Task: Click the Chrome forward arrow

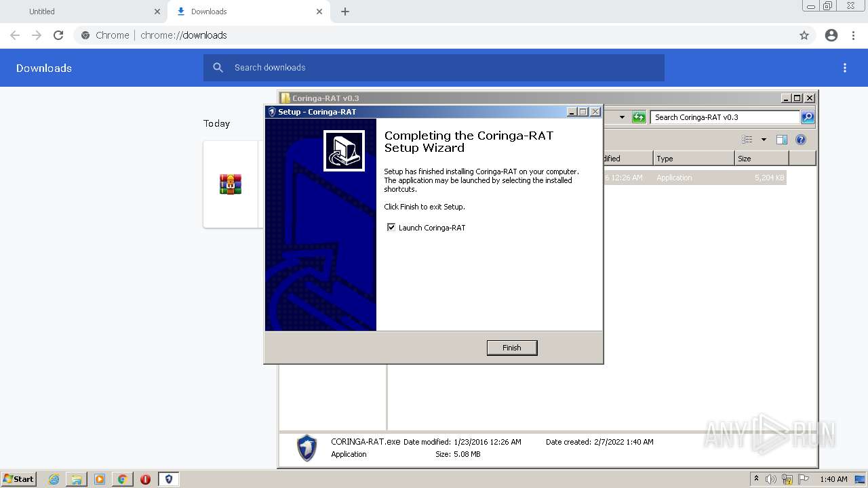Action: [x=37, y=35]
